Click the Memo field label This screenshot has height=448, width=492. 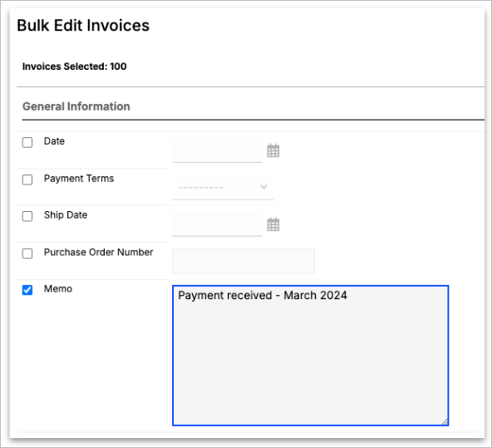58,288
